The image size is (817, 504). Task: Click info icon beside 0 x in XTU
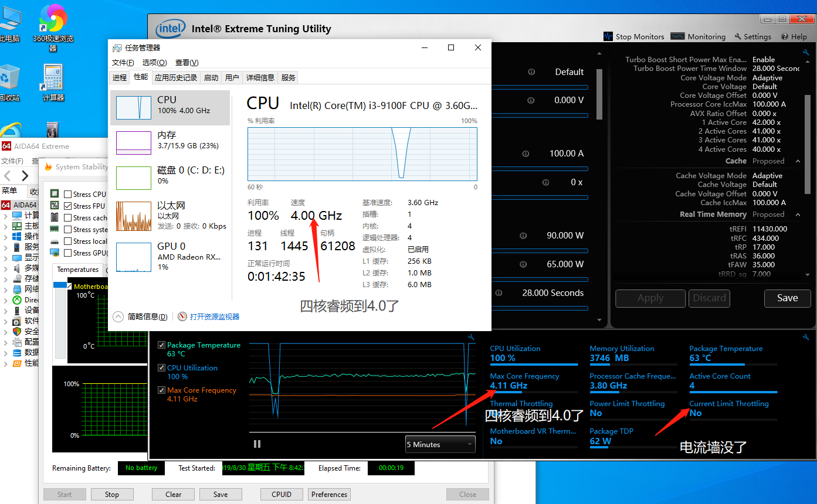(546, 182)
